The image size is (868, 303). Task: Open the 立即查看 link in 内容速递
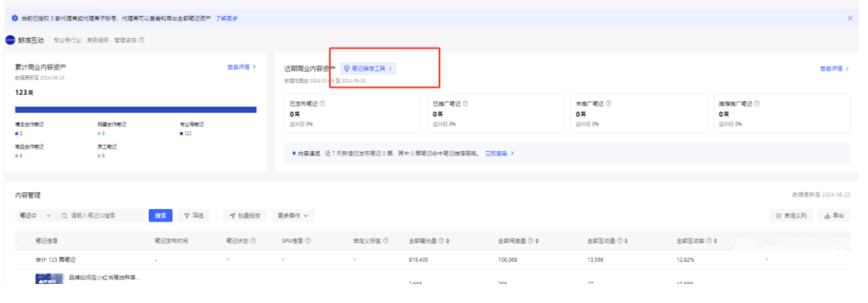(499, 153)
